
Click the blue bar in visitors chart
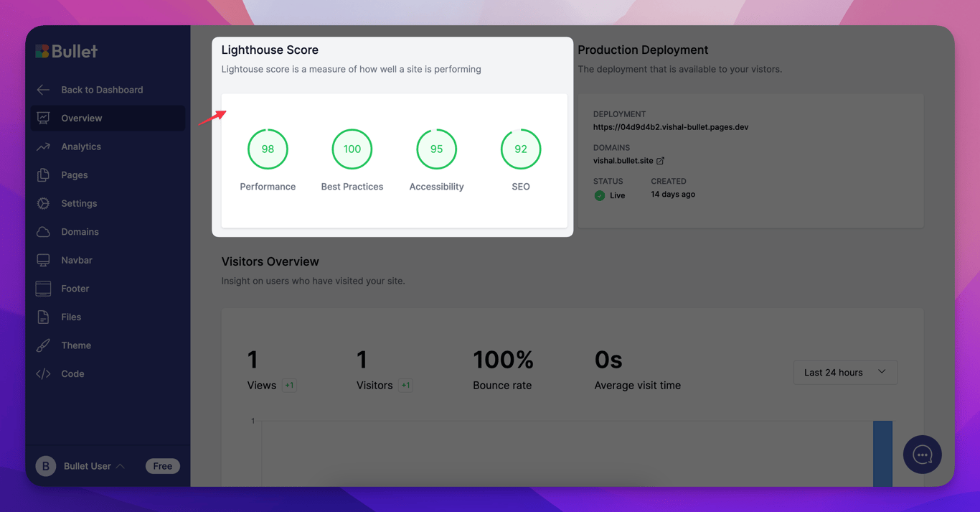point(882,453)
